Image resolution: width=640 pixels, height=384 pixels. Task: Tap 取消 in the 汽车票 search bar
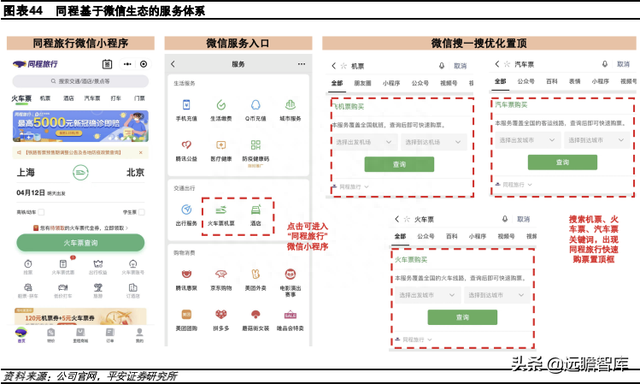click(623, 64)
